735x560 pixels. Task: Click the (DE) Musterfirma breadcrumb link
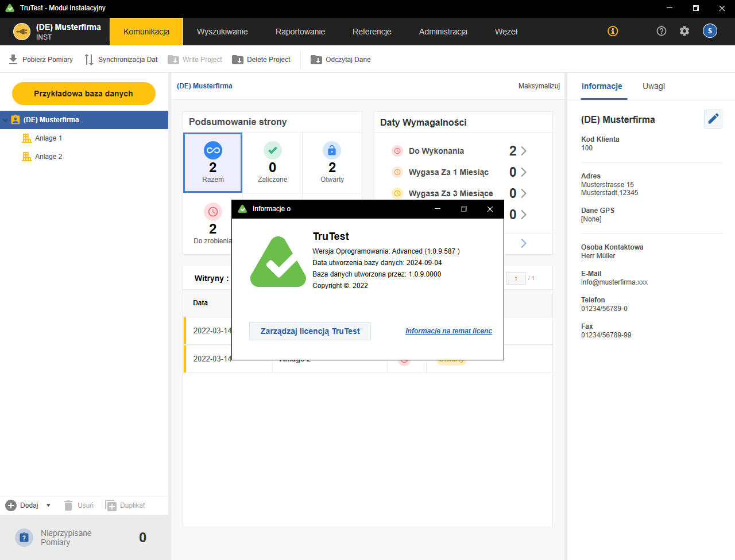coord(204,86)
